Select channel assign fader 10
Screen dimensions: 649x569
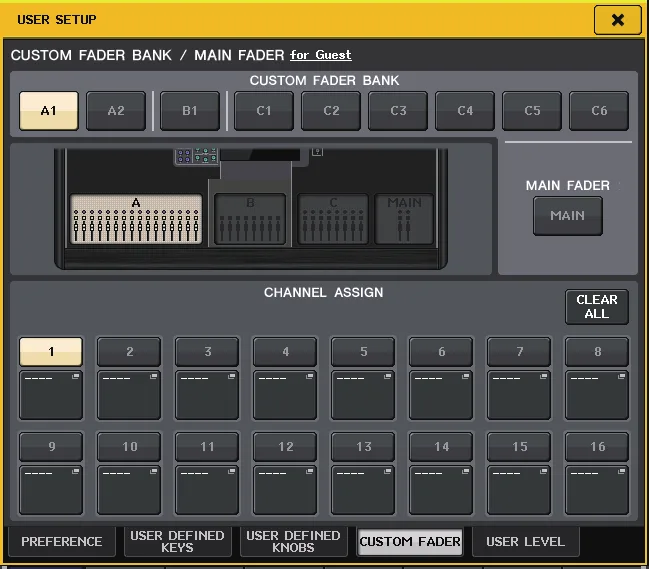click(129, 447)
